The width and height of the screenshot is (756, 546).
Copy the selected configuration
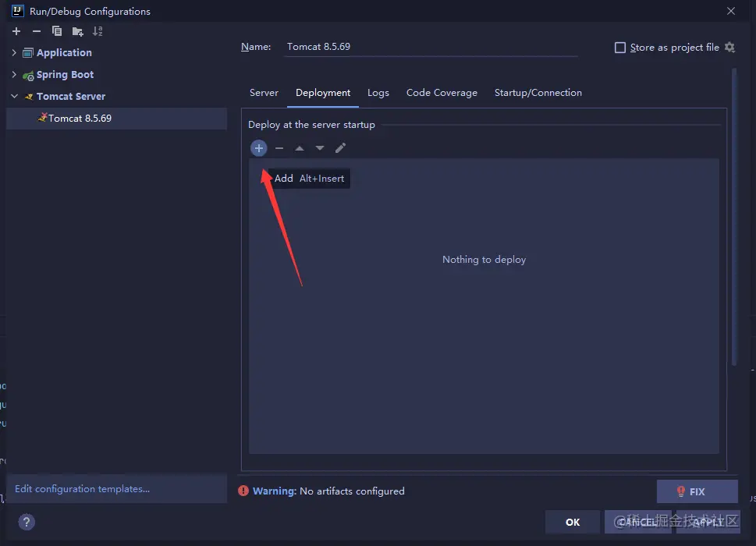point(57,31)
